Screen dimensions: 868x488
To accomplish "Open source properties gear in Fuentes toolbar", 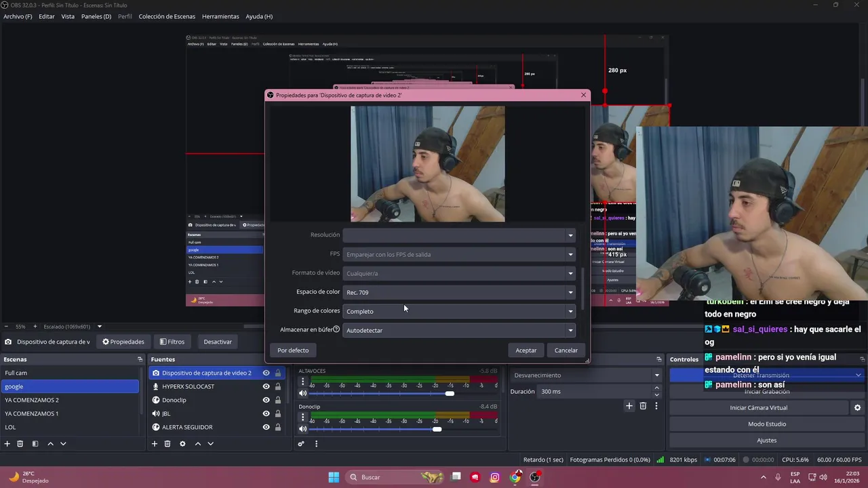I will (x=182, y=444).
